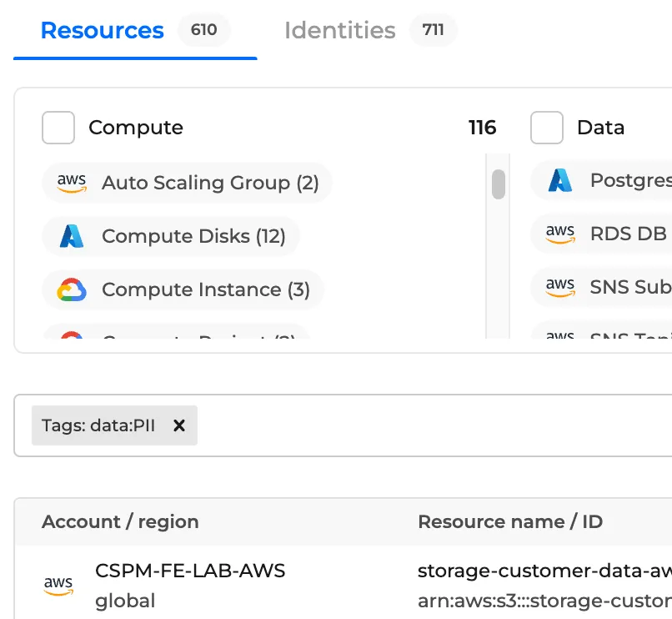This screenshot has width=672, height=619.
Task: Sort by the Resource name / ID column header
Action: tap(509, 522)
